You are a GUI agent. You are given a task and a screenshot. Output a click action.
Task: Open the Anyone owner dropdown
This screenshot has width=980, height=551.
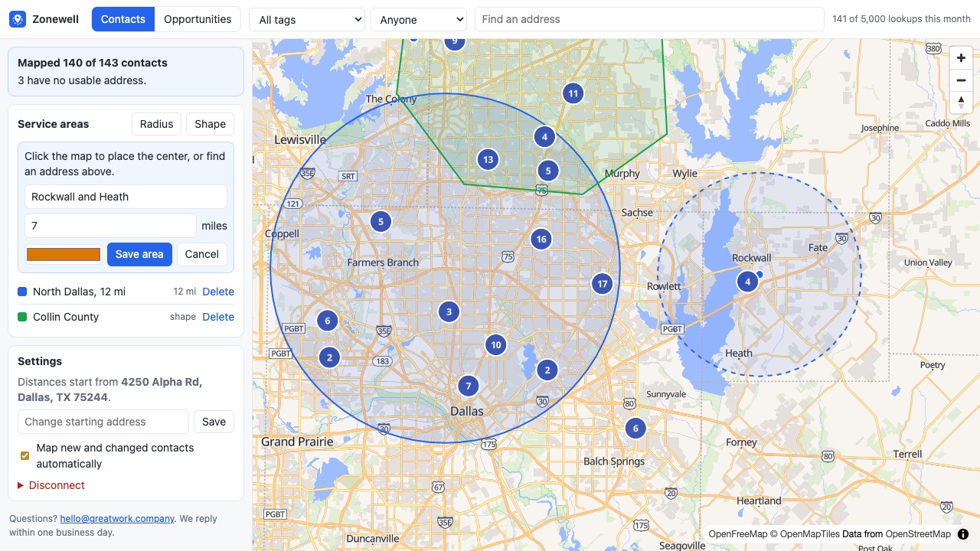click(418, 19)
